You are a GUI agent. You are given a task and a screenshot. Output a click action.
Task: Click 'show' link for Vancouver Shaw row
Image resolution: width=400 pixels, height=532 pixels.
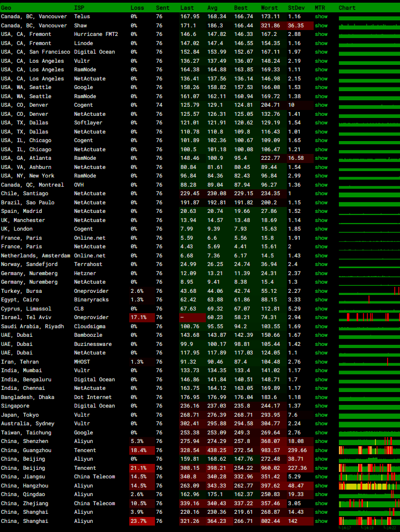[x=321, y=25]
